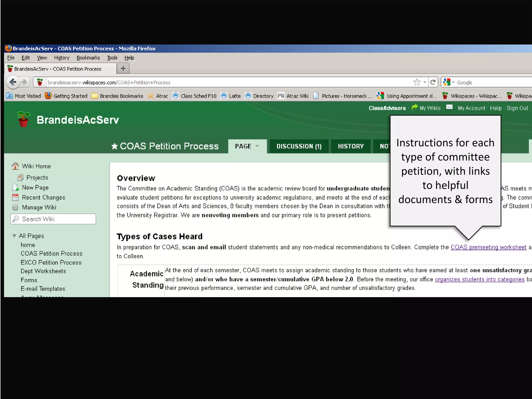Screen dimensions: 532x399
Task: Open COAS Petition Process in All Pages list
Action: point(51,253)
